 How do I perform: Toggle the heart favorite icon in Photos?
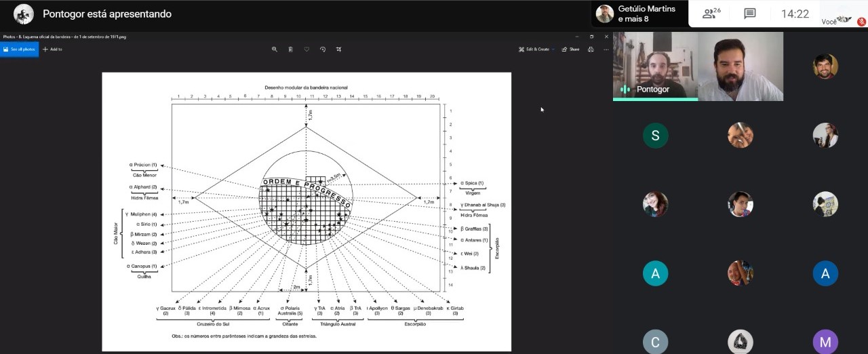click(307, 50)
